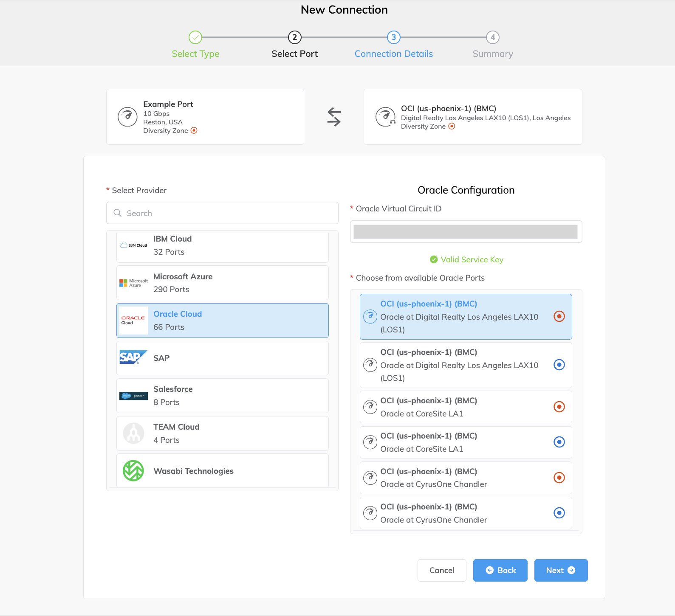Select the red-zone CoreSite LA1 port radio

coord(559,407)
